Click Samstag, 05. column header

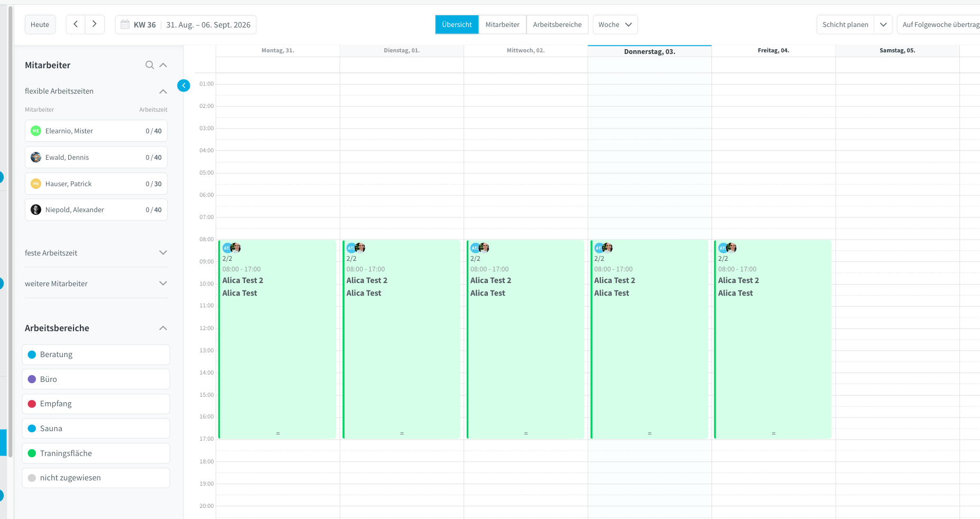(x=897, y=51)
